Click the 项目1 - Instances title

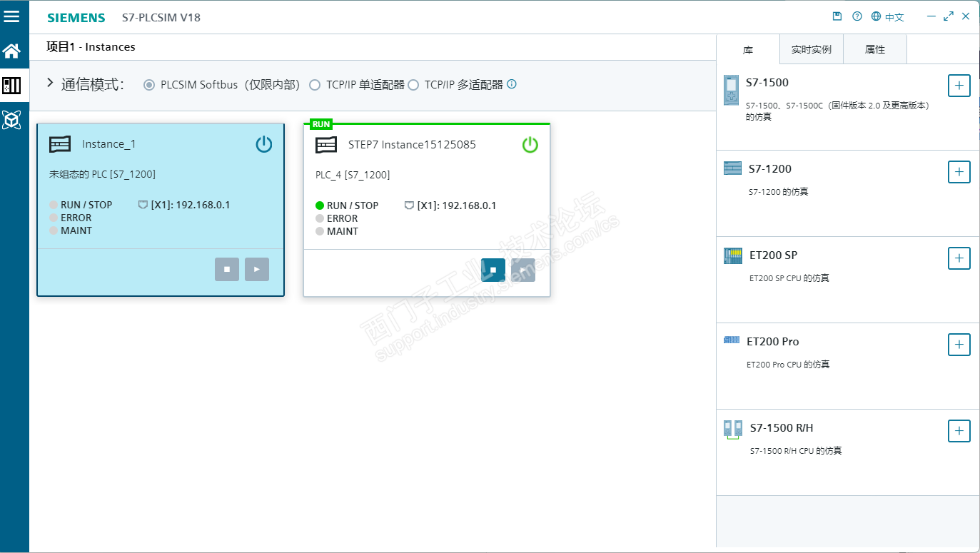pos(91,47)
